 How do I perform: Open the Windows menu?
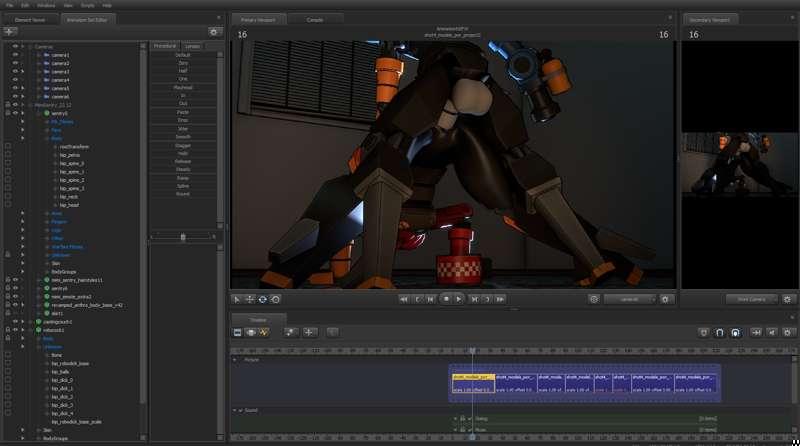pyautogui.click(x=46, y=5)
